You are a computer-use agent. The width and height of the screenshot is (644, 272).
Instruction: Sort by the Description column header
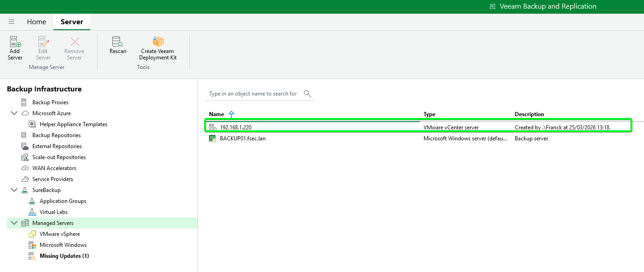click(x=529, y=114)
